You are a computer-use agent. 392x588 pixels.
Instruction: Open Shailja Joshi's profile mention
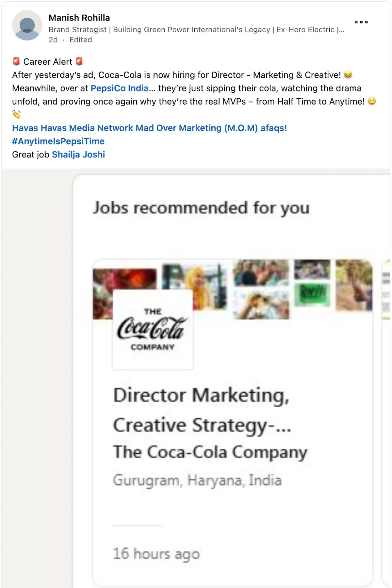click(x=78, y=155)
